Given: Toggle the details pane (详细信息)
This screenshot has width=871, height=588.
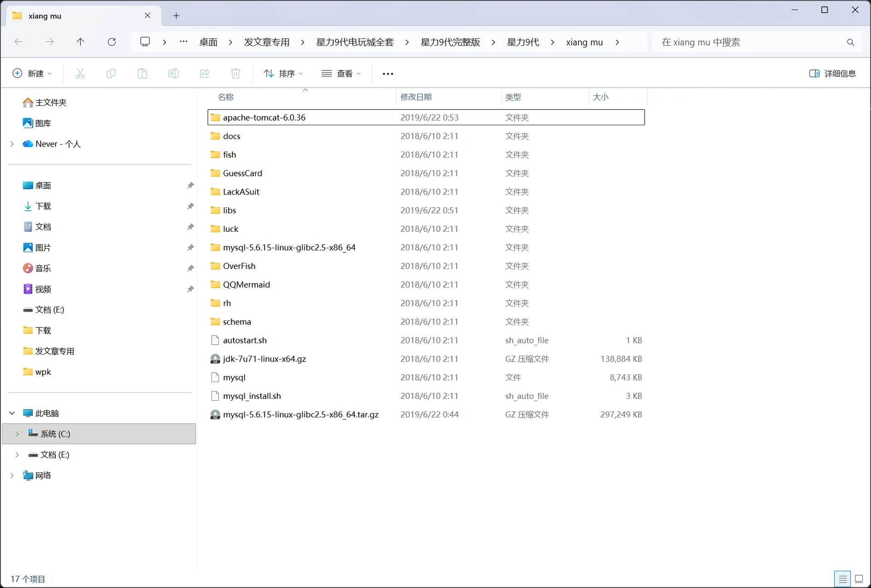Looking at the screenshot, I should pos(832,73).
